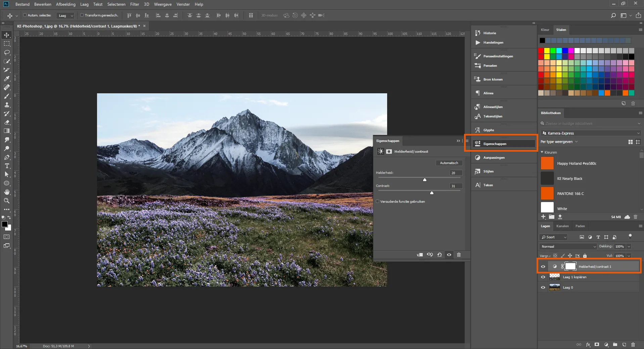Toggle adjustment visibility eye in Eigenschappen
The width and height of the screenshot is (644, 349).
tap(449, 255)
